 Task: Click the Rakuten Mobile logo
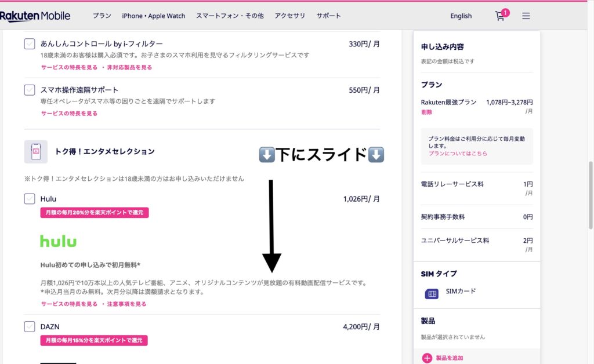35,16
